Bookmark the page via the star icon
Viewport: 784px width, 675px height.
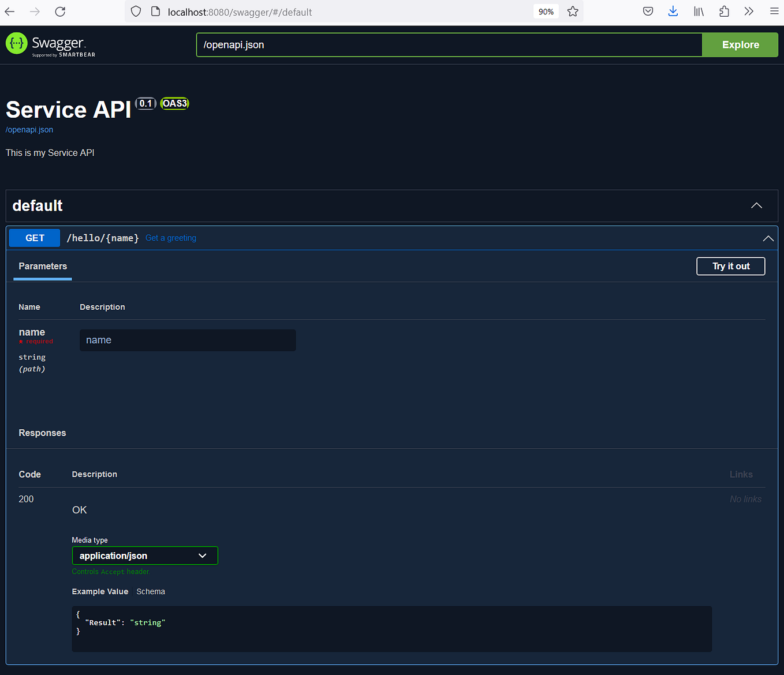[x=572, y=11]
